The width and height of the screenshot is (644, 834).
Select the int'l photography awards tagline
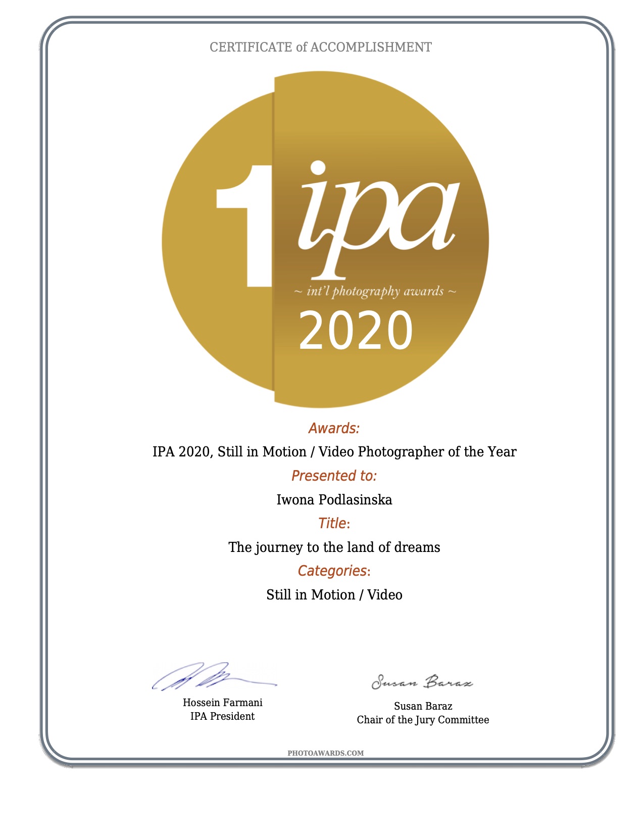[x=375, y=292]
